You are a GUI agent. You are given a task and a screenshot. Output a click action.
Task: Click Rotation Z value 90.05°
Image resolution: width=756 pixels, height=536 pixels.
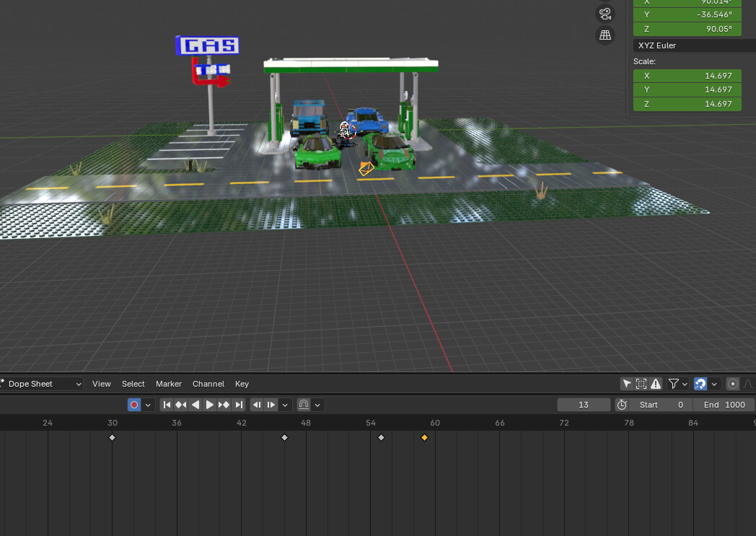click(687, 29)
